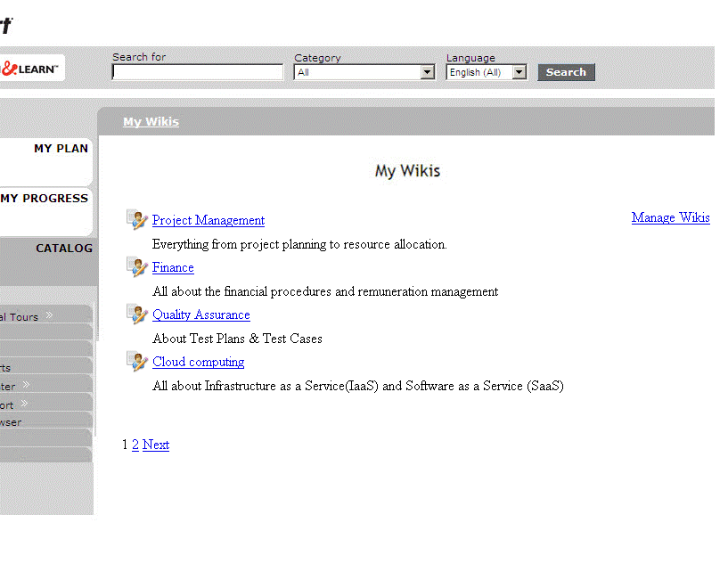
Task: Open the Cloud computing wiki
Action: point(198,362)
